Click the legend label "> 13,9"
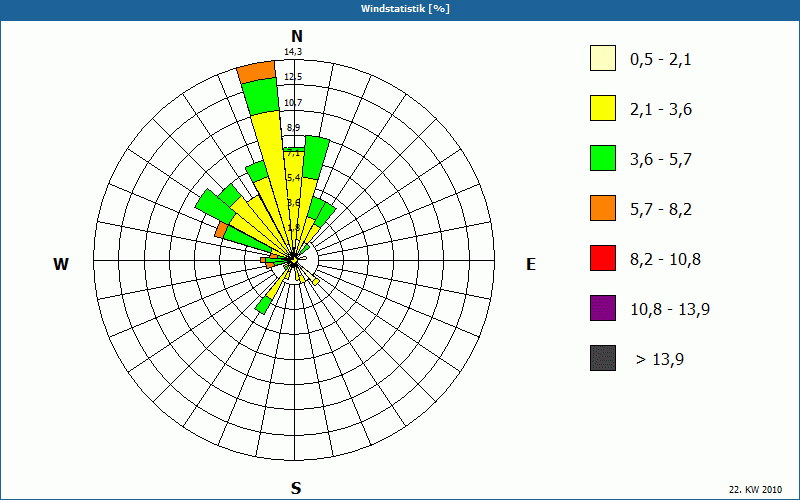800x500 pixels. click(660, 360)
